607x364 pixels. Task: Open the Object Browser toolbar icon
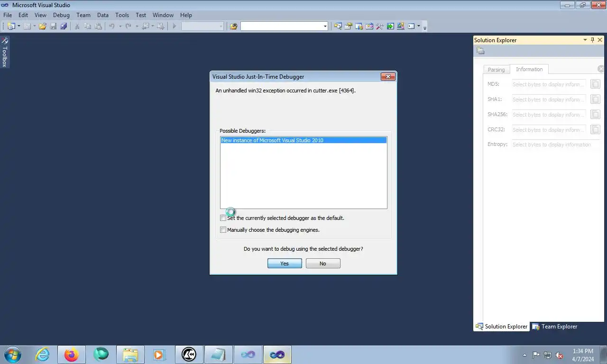click(x=369, y=27)
